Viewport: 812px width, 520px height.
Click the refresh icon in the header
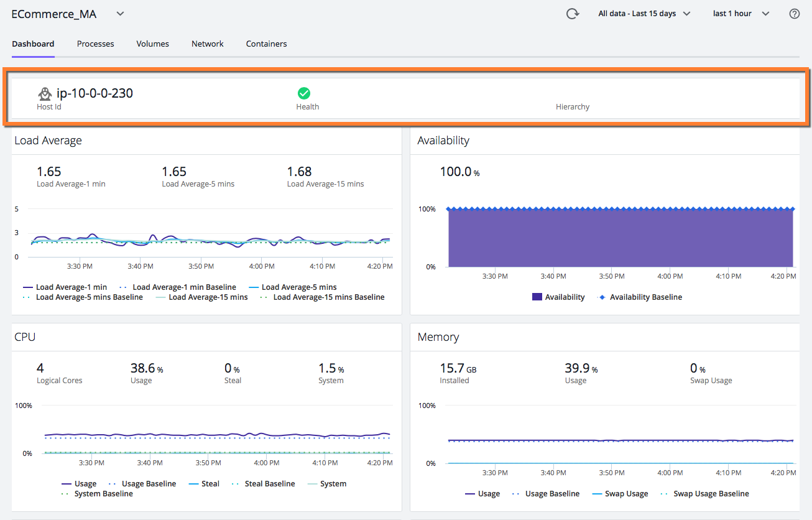(573, 14)
